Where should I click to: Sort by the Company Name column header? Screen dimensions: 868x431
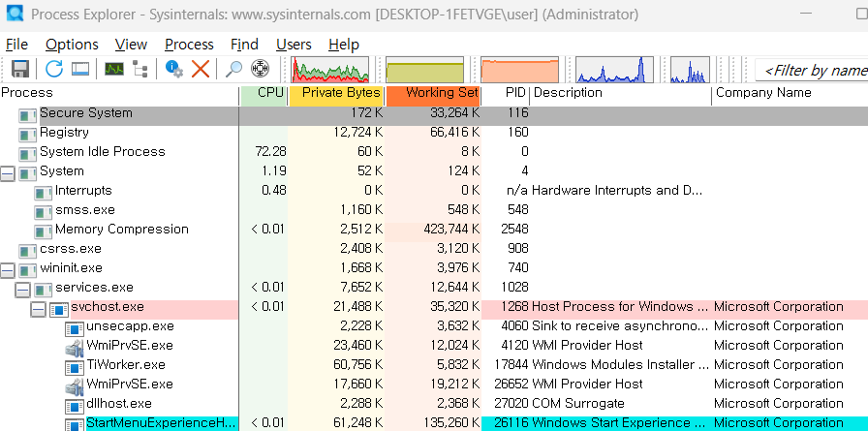pyautogui.click(x=790, y=93)
